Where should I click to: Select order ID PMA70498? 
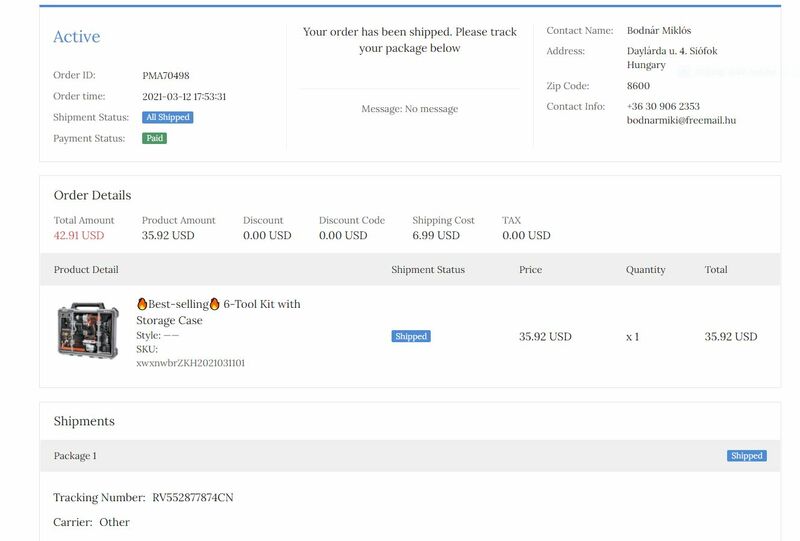(x=166, y=76)
